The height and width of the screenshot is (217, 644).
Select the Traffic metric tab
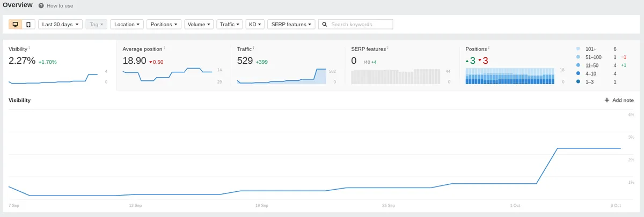287,65
